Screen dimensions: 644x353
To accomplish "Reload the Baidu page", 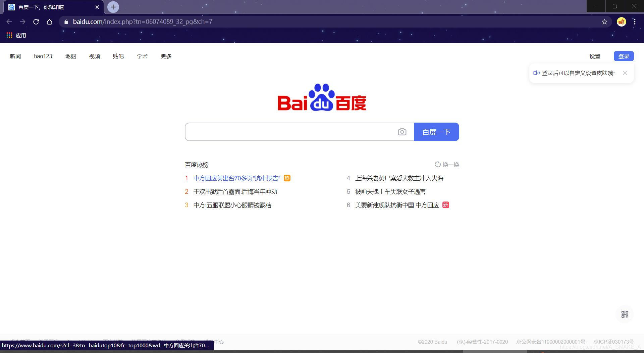I will click(36, 22).
